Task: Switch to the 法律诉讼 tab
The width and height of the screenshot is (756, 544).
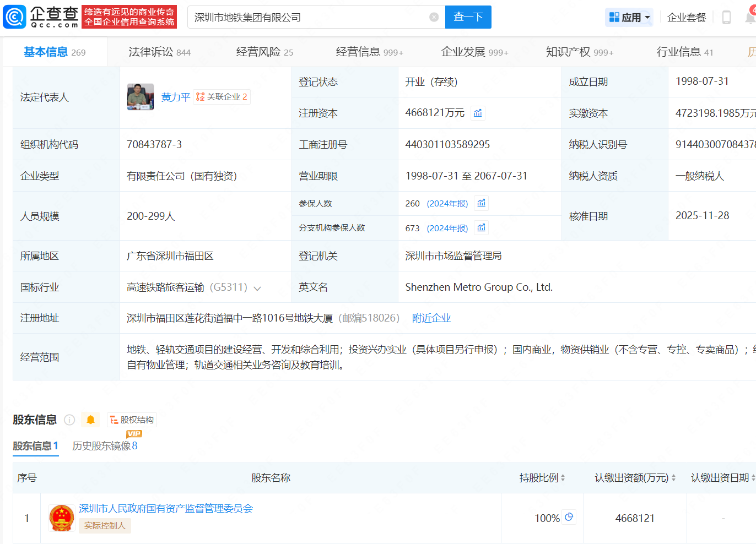Action: coord(159,52)
